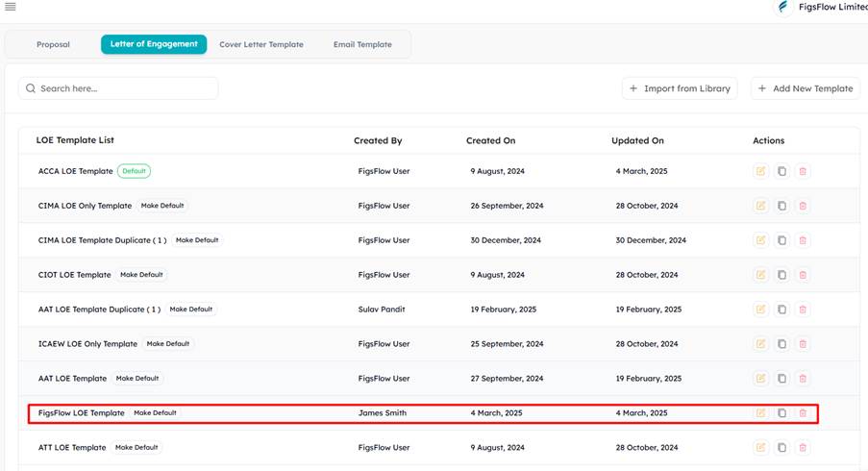Edit the FigsFlow LOE Template

[760, 413]
